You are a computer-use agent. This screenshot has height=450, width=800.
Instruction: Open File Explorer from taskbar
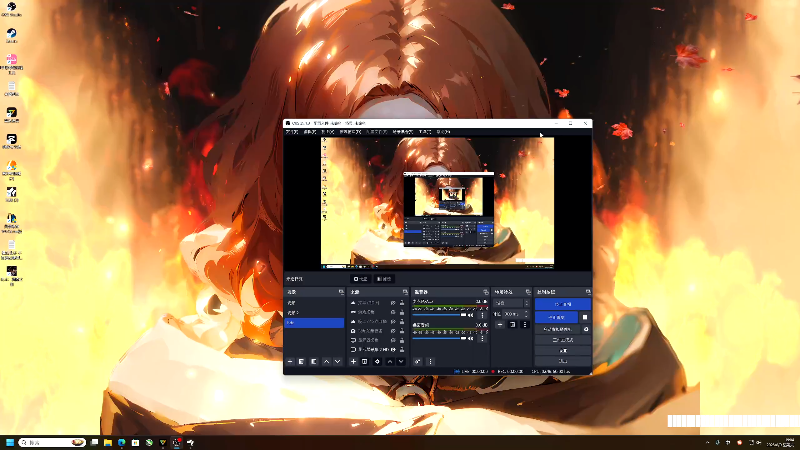click(x=108, y=442)
